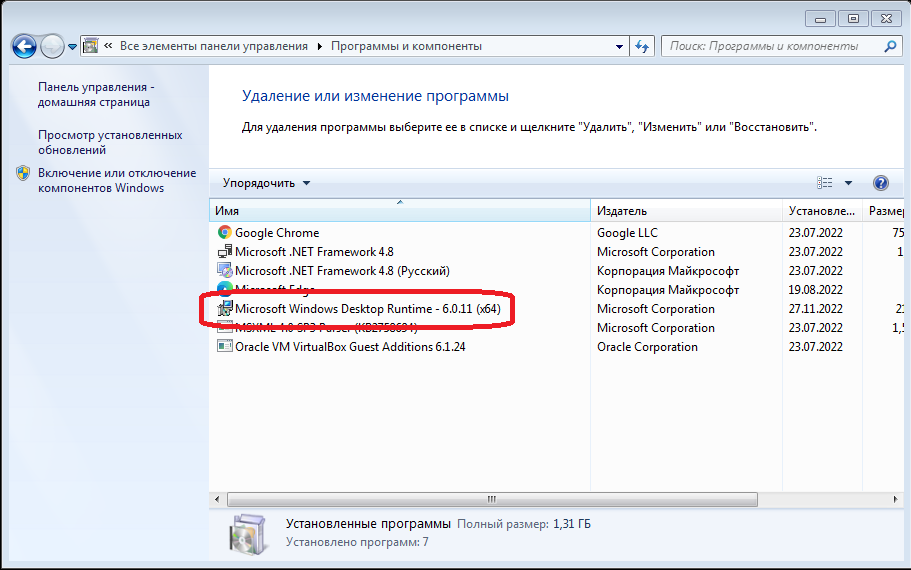Open the Упорядочить dropdown menu
The width and height of the screenshot is (911, 570).
coord(266,183)
